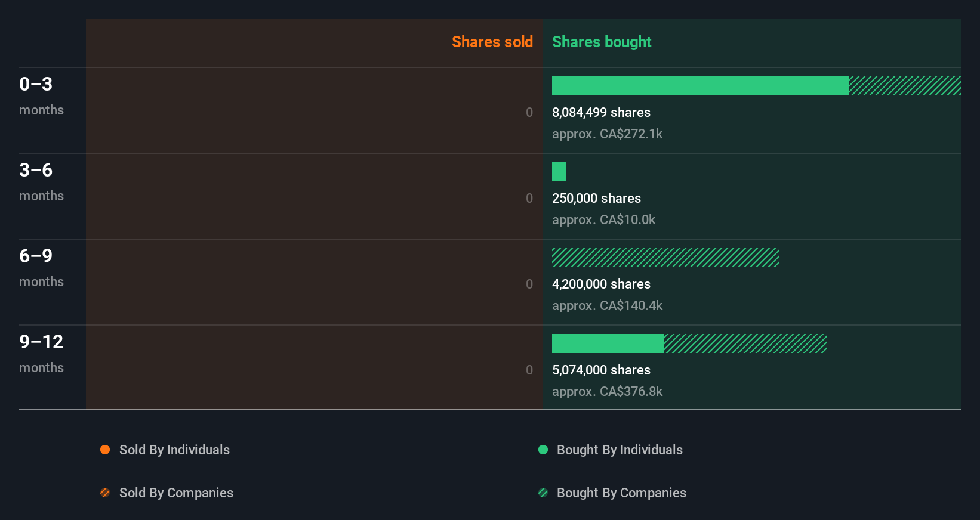Image resolution: width=980 pixels, height=520 pixels.
Task: Select the approx. CA$376.8k value
Action: pos(607,392)
